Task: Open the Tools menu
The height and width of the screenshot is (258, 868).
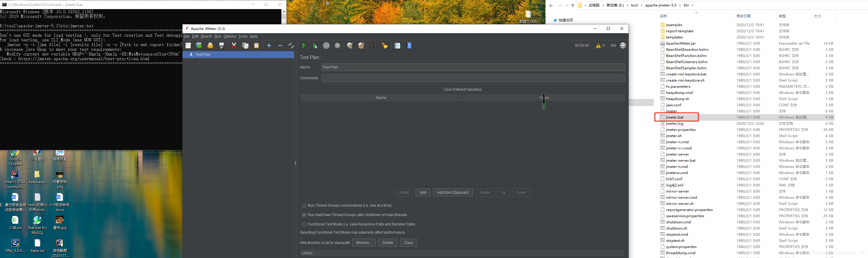Action: tap(243, 36)
